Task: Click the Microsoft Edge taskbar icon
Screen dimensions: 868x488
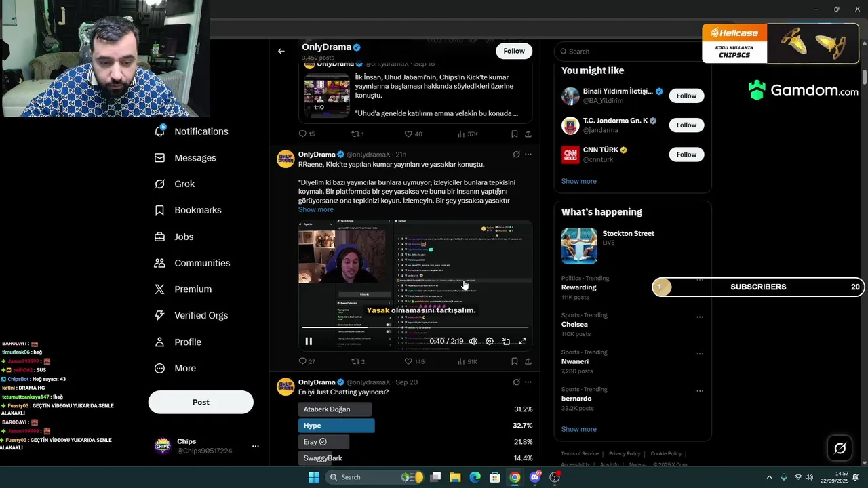Action: tap(475, 477)
